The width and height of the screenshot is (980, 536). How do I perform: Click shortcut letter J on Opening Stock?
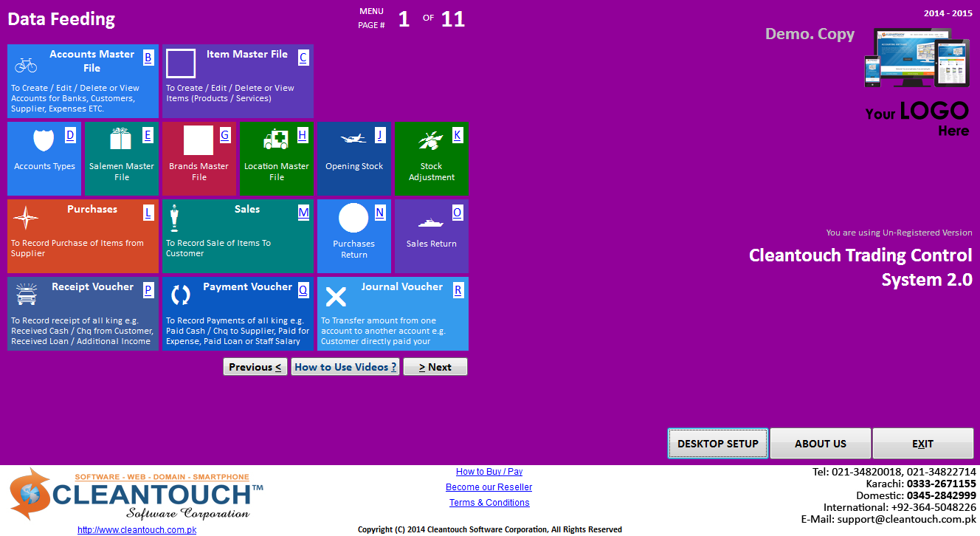(x=380, y=135)
